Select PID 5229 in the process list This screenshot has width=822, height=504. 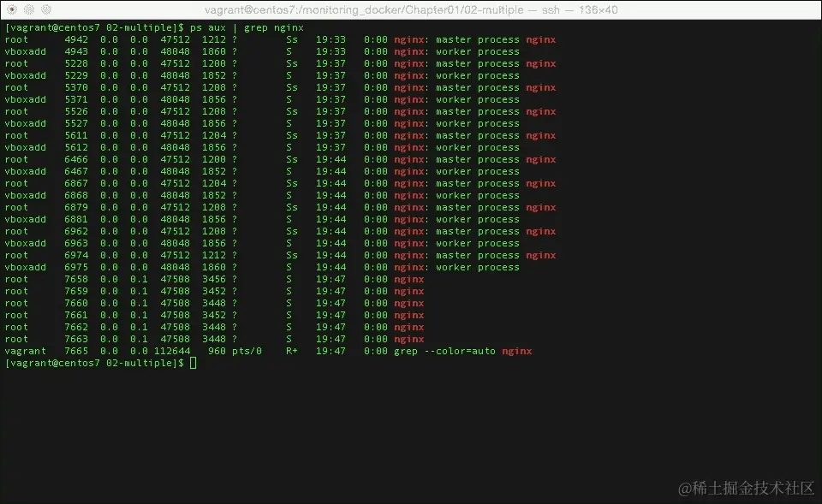(76, 76)
